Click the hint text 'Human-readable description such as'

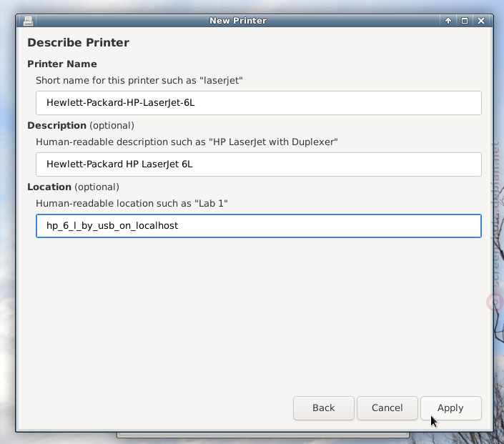121,142
